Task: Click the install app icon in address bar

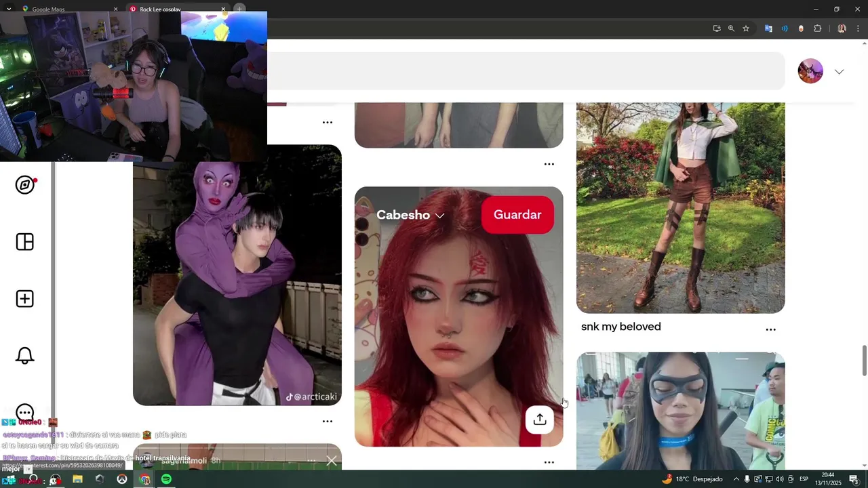Action: (x=717, y=28)
